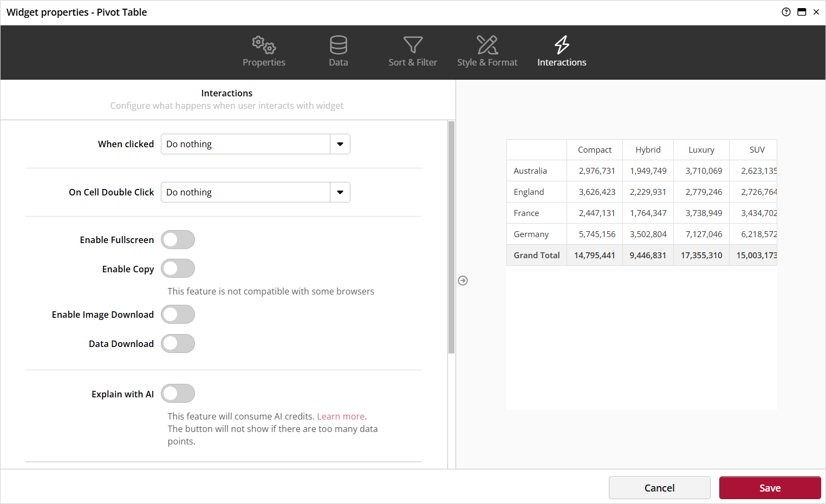
Task: Maximize the widget properties dialog
Action: (802, 12)
